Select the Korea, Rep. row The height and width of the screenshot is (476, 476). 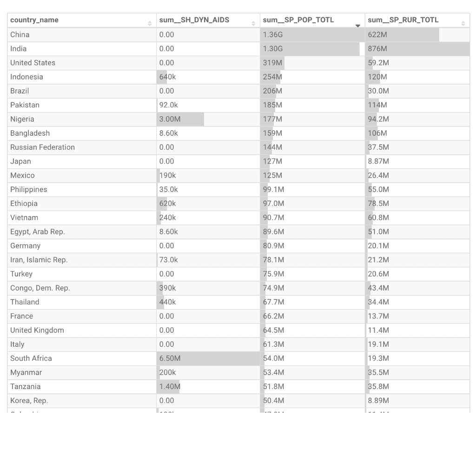[x=238, y=401]
